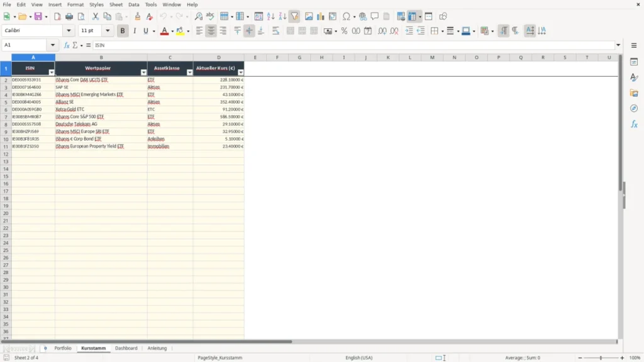This screenshot has width=644, height=362.
Task: Insert Chart icon
Action: [x=320, y=16]
